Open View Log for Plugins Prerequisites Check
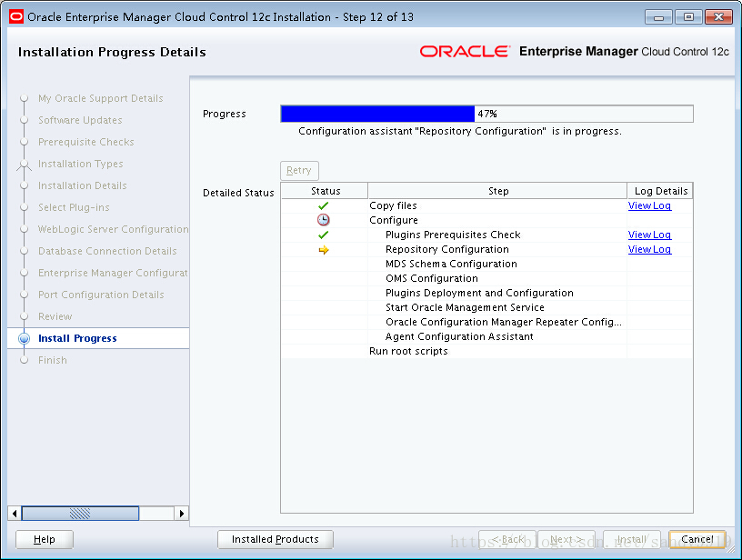Viewport: 742px width, 560px height. [x=649, y=235]
